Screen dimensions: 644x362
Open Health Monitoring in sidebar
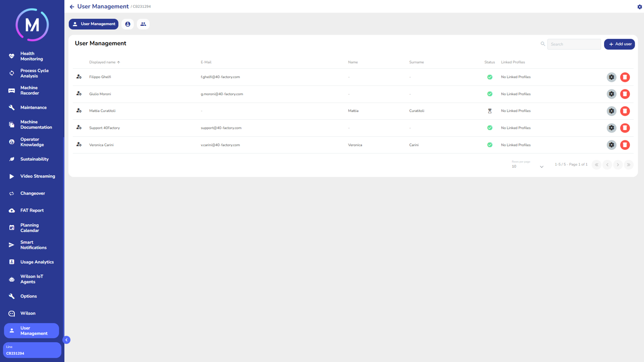[32, 57]
